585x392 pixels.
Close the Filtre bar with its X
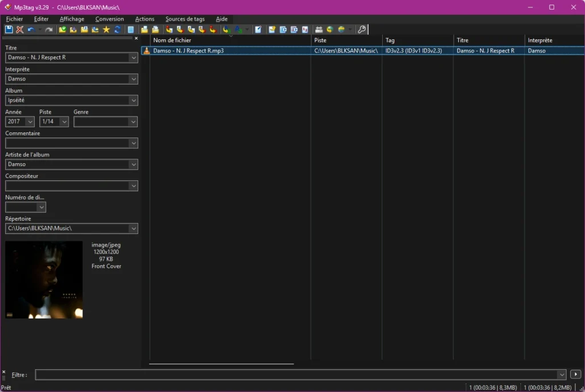4,372
